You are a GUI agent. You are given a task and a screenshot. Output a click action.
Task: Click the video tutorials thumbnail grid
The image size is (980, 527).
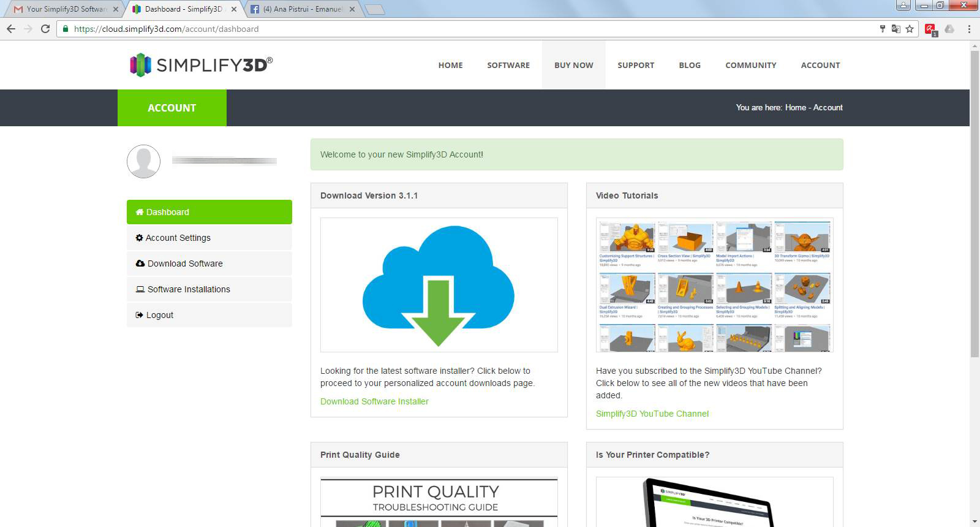coord(715,285)
